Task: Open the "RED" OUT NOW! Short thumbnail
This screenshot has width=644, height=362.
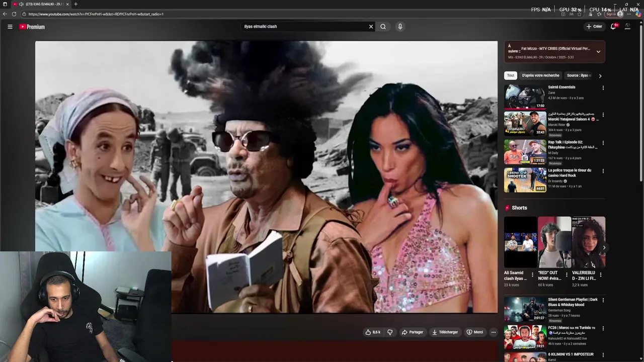Action: point(554,243)
